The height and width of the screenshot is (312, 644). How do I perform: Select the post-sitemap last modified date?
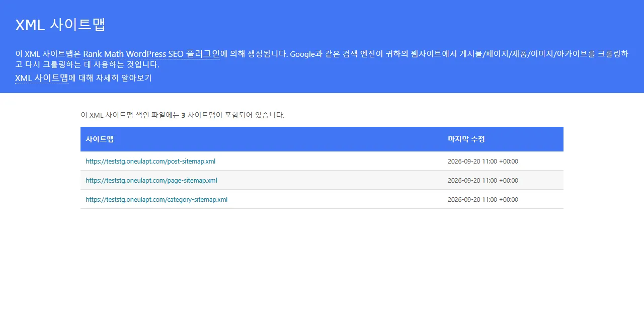pos(483,162)
